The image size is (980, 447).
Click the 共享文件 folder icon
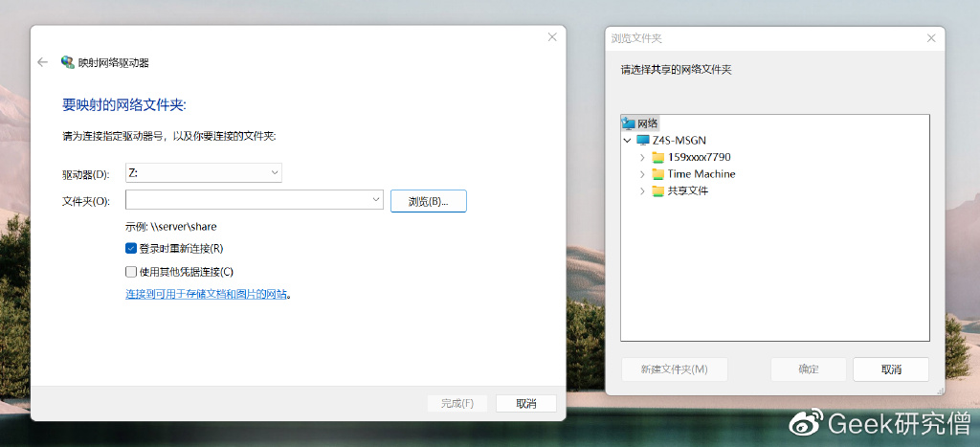(x=657, y=190)
